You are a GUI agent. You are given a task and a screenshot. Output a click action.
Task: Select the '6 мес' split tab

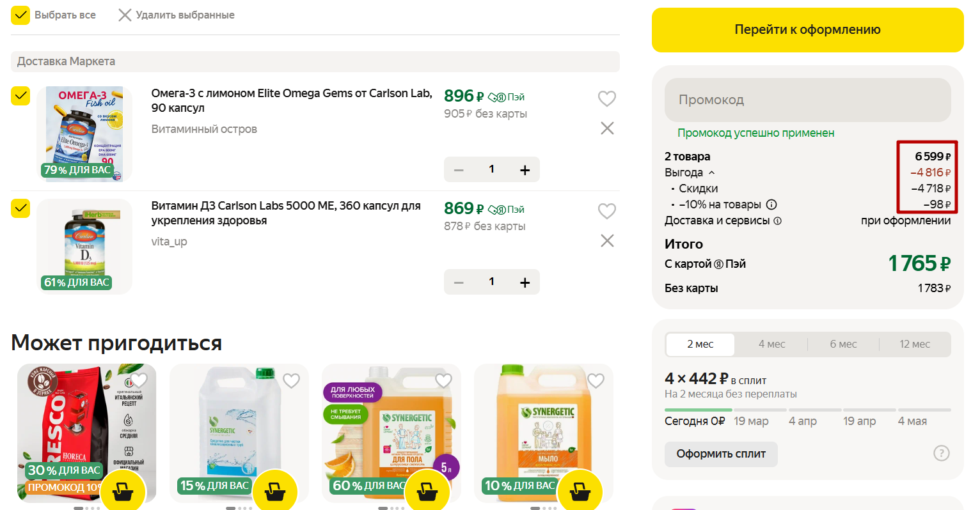pos(843,344)
